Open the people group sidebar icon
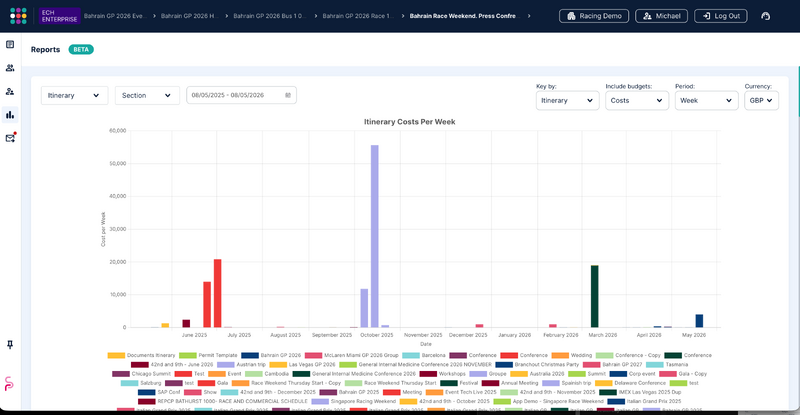The height and width of the screenshot is (415, 800). 10,68
